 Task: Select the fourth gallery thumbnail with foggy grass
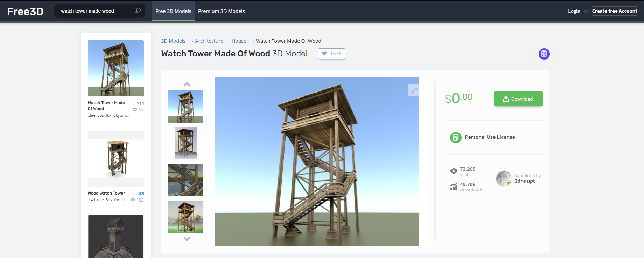point(186,217)
